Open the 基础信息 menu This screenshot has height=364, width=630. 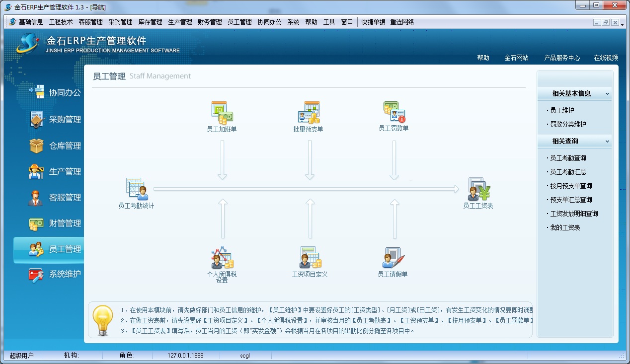(x=31, y=22)
